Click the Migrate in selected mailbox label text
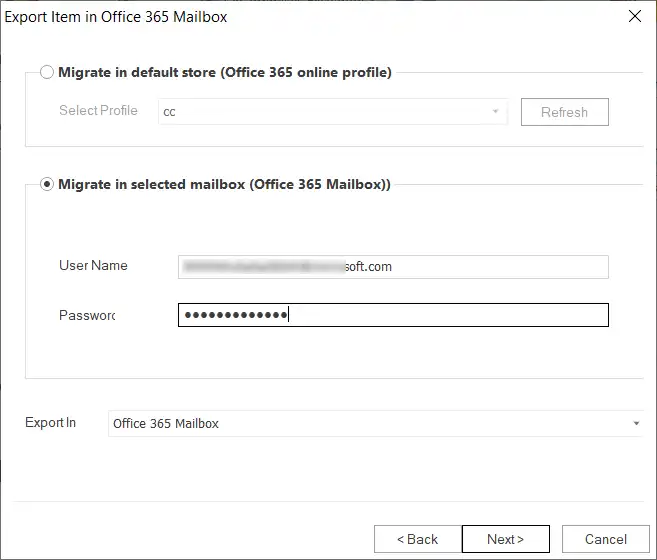 (x=224, y=184)
